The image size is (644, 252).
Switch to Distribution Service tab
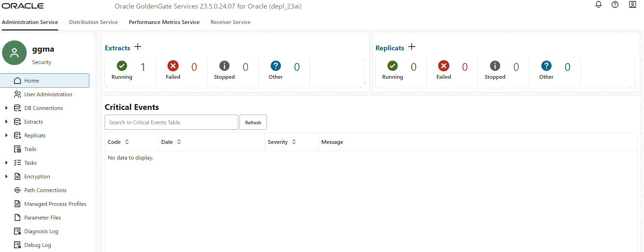93,22
